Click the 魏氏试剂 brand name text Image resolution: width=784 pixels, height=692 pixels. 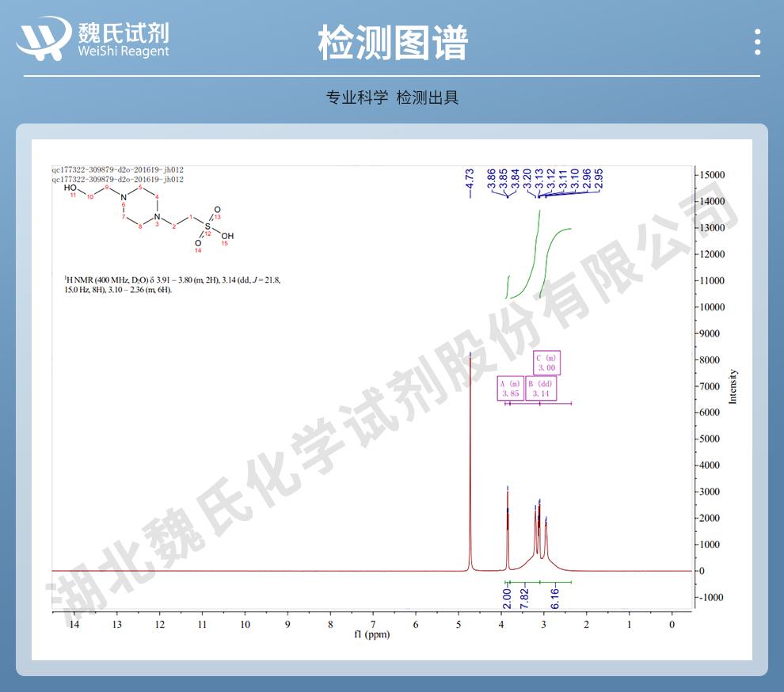pos(124,32)
